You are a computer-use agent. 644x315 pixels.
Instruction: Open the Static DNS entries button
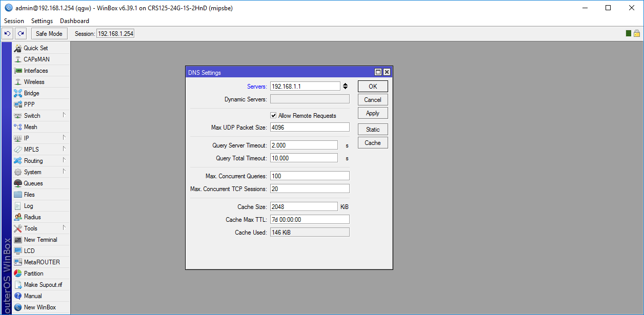coord(373,130)
